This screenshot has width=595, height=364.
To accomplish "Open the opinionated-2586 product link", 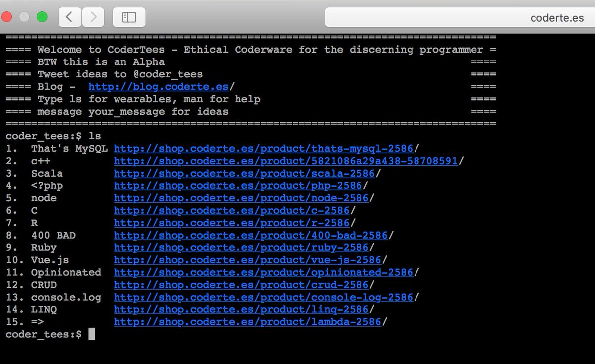I will tap(263, 273).
